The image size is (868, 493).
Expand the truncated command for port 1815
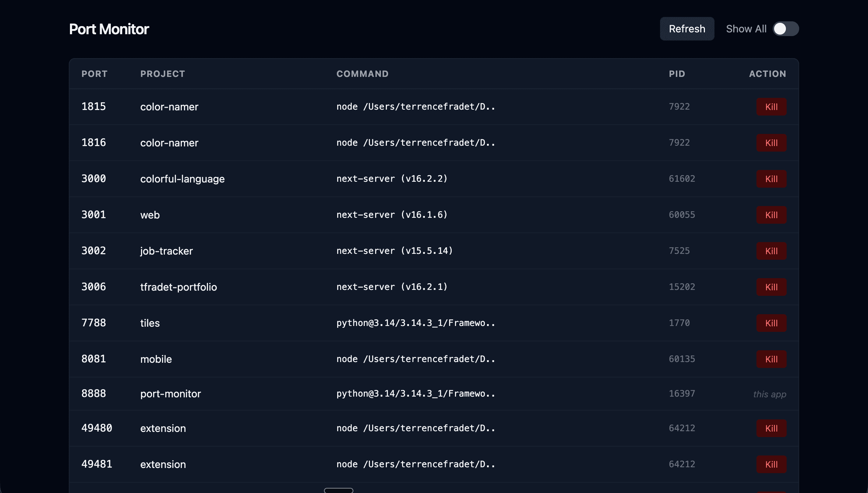click(415, 107)
